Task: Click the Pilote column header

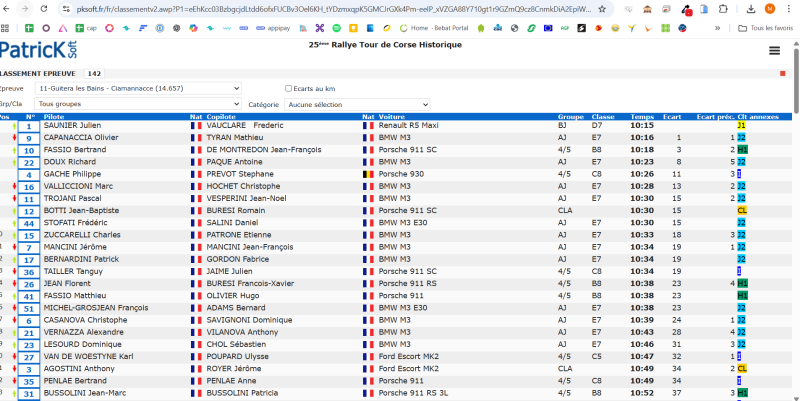Action: (x=57, y=116)
